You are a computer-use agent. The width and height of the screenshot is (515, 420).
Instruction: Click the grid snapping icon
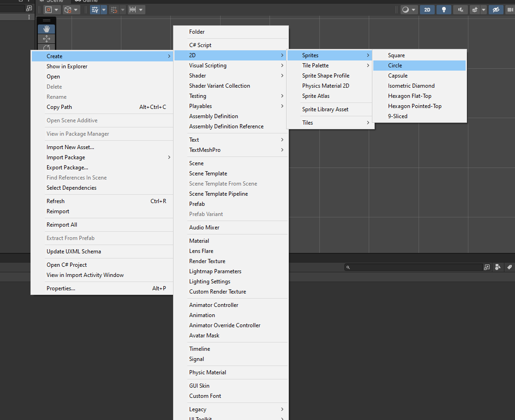114,10
